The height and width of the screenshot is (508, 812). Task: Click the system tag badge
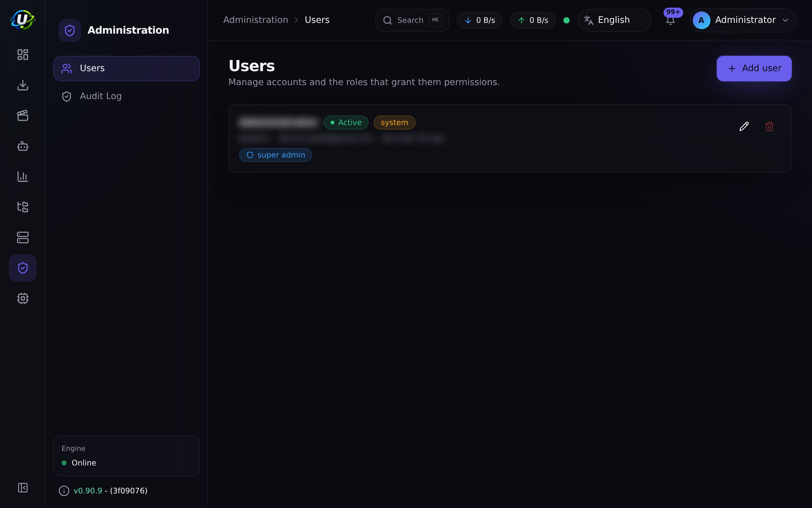coord(394,123)
